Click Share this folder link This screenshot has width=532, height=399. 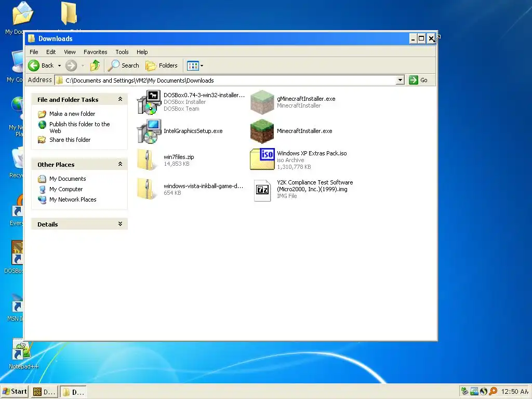pyautogui.click(x=70, y=140)
